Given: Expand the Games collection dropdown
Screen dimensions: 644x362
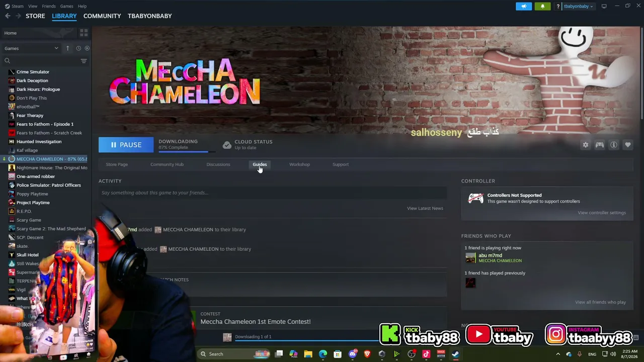Looking at the screenshot, I should [31, 48].
